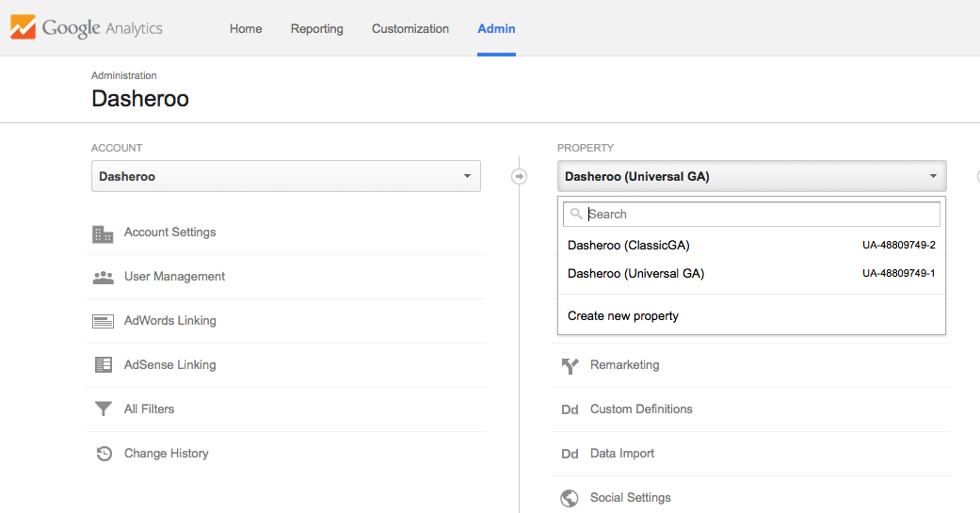Choose Dasheroo (Universal GA) in list
Viewport: 980px width, 513px height.
click(751, 273)
